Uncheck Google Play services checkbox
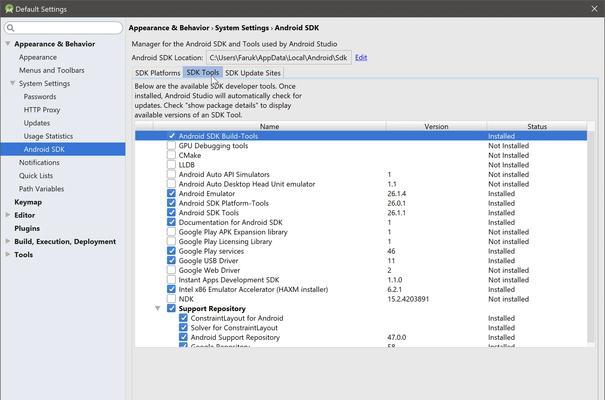Image resolution: width=605 pixels, height=400 pixels. 171,251
